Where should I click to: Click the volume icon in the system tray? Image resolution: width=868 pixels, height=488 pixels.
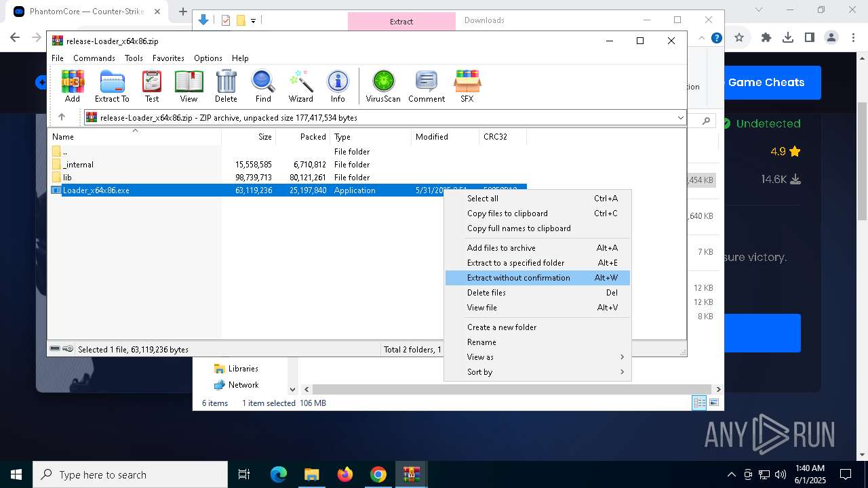[x=780, y=474]
